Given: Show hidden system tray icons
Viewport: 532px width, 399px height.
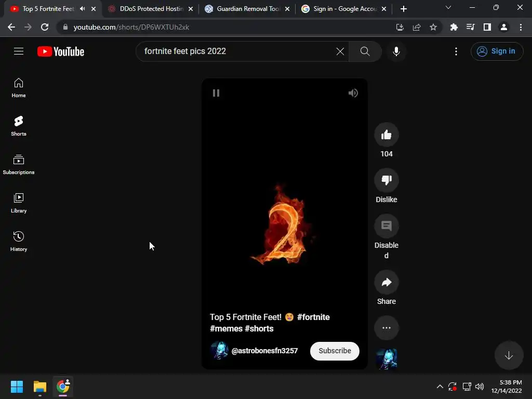Looking at the screenshot, I should coord(440,387).
